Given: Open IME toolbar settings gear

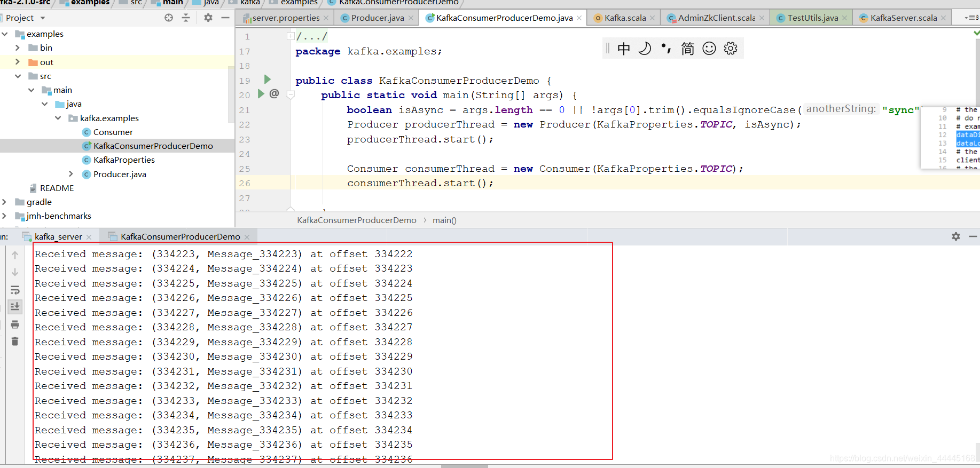Looking at the screenshot, I should 731,49.
